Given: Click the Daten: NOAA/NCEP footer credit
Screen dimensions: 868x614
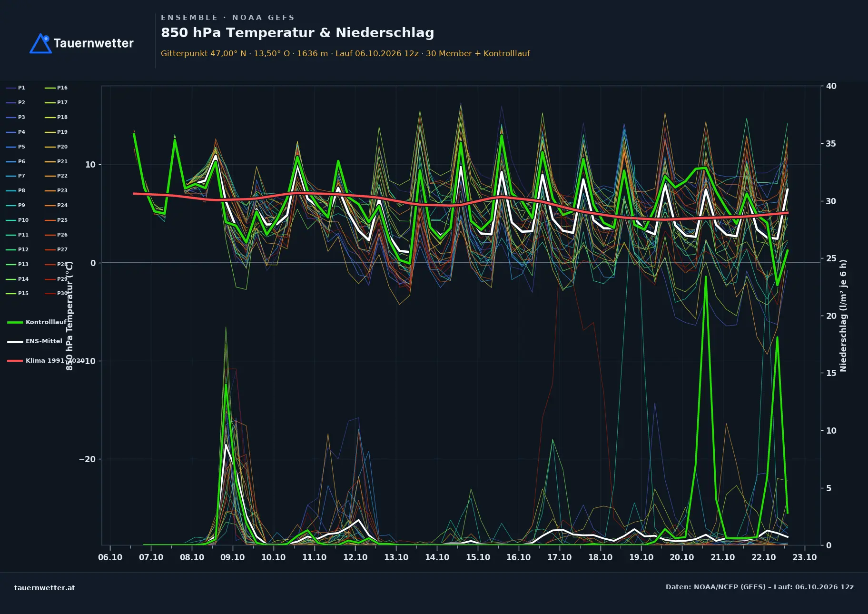Looking at the screenshot, I should pos(760,587).
